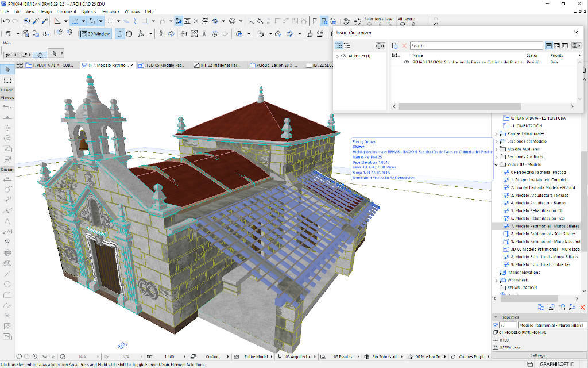This screenshot has width=588, height=368.
Task: Expand the Worksheets folder in the navigator
Action: (x=496, y=280)
